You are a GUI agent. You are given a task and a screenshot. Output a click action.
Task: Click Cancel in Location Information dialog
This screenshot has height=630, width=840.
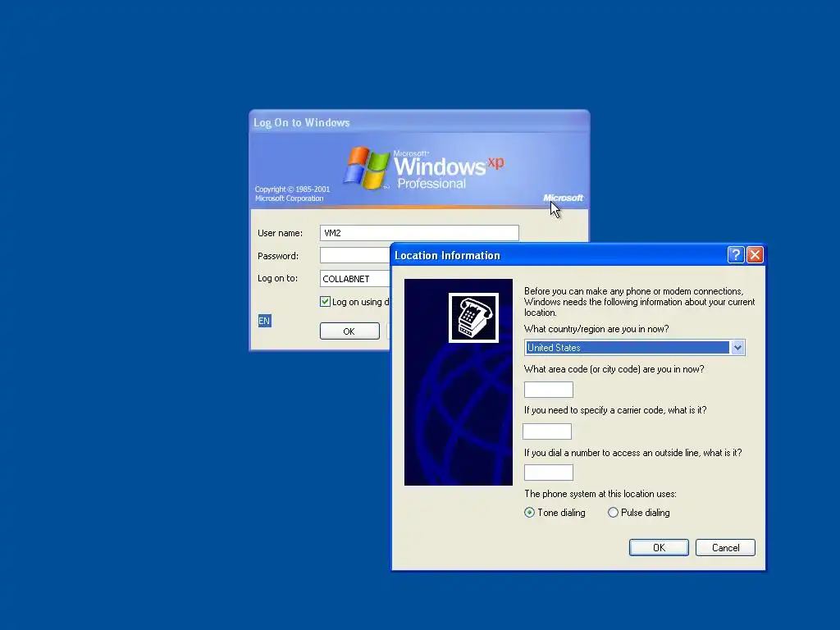[x=725, y=547]
